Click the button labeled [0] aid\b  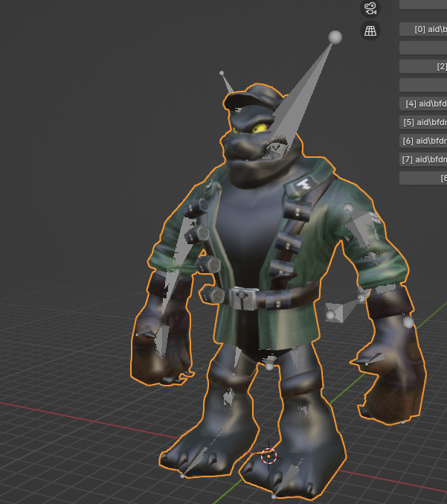[x=423, y=29]
